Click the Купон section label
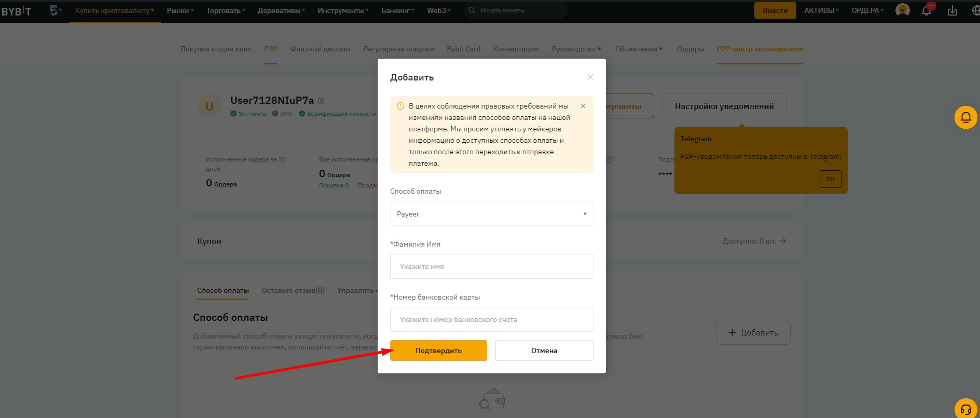The width and height of the screenshot is (980, 418). [x=209, y=241]
